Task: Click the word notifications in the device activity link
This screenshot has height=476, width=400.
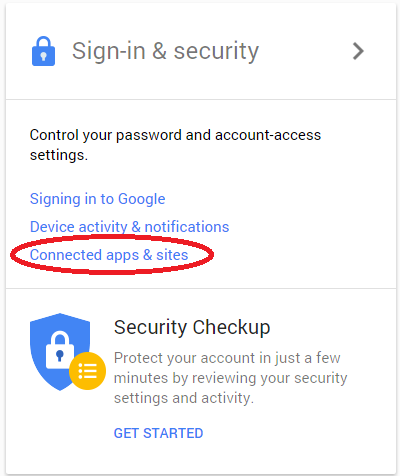Action: tap(187, 227)
